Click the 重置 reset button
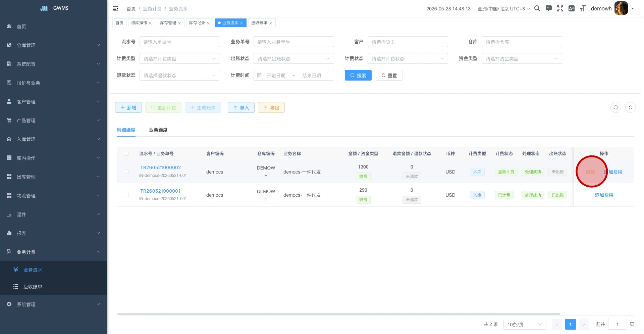This screenshot has width=644, height=334. click(389, 75)
